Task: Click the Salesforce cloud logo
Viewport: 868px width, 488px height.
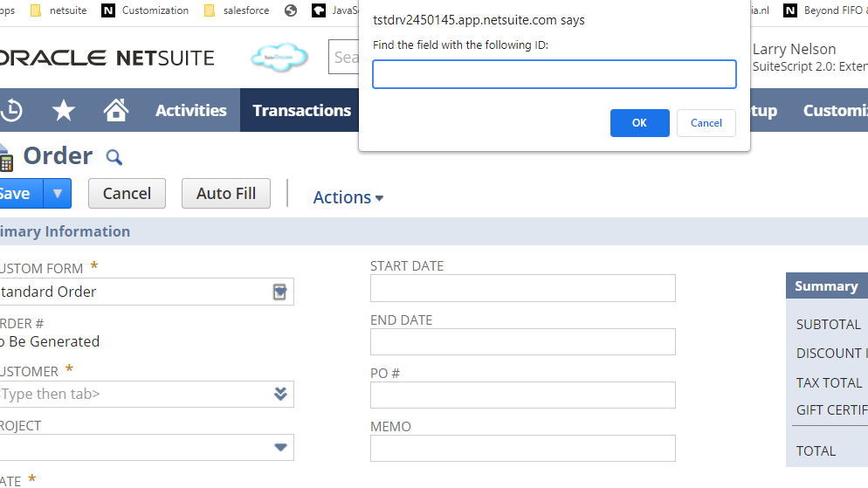Action: pos(279,58)
